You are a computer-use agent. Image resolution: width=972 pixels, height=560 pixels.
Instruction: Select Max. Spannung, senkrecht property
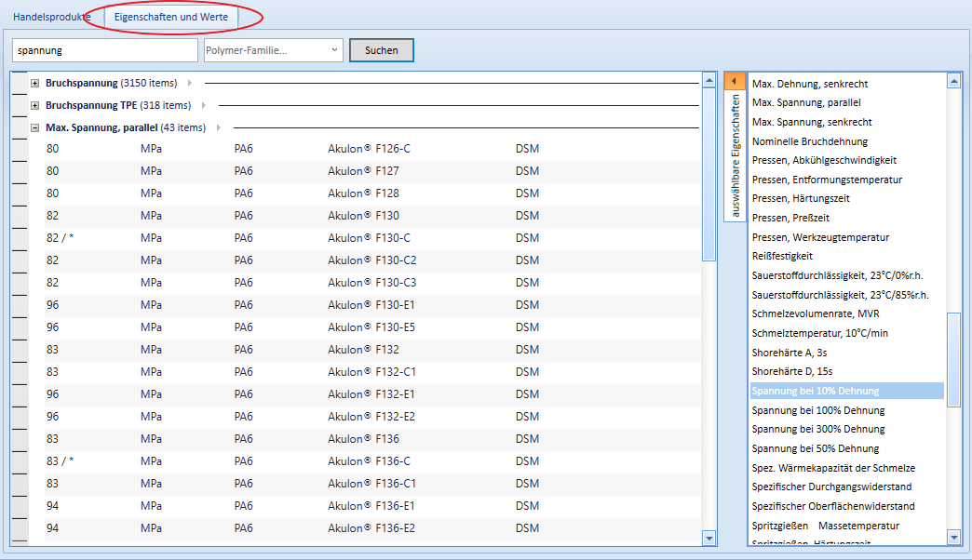point(812,122)
